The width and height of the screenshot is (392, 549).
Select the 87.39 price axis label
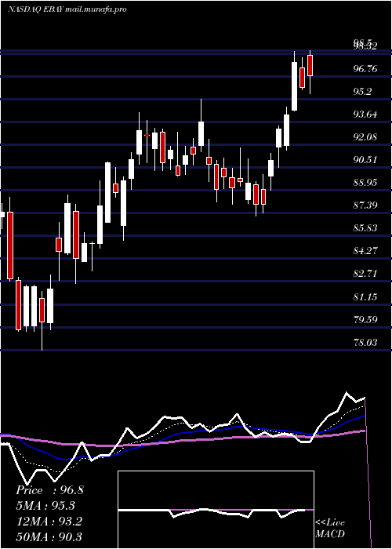(x=365, y=205)
